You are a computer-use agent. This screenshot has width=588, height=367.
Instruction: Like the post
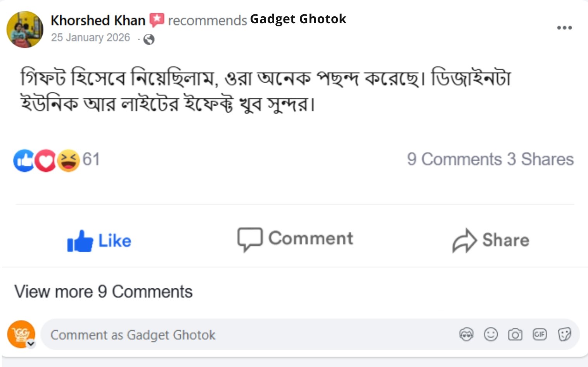(x=99, y=241)
